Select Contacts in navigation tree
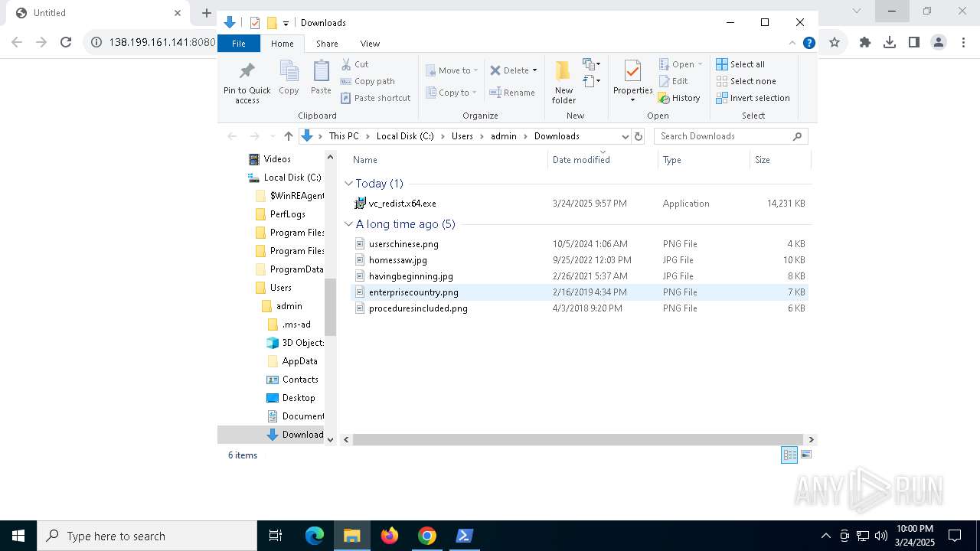980x551 pixels. tap(300, 380)
